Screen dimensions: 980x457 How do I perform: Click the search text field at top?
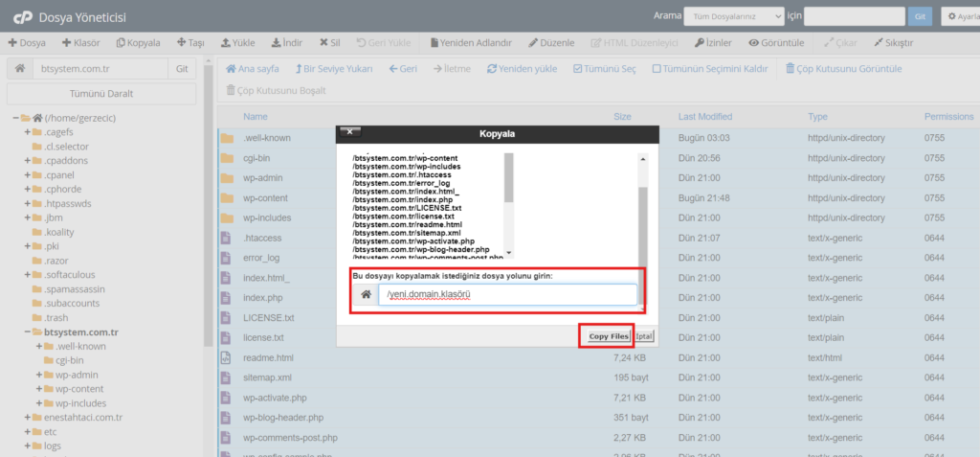[x=855, y=16]
